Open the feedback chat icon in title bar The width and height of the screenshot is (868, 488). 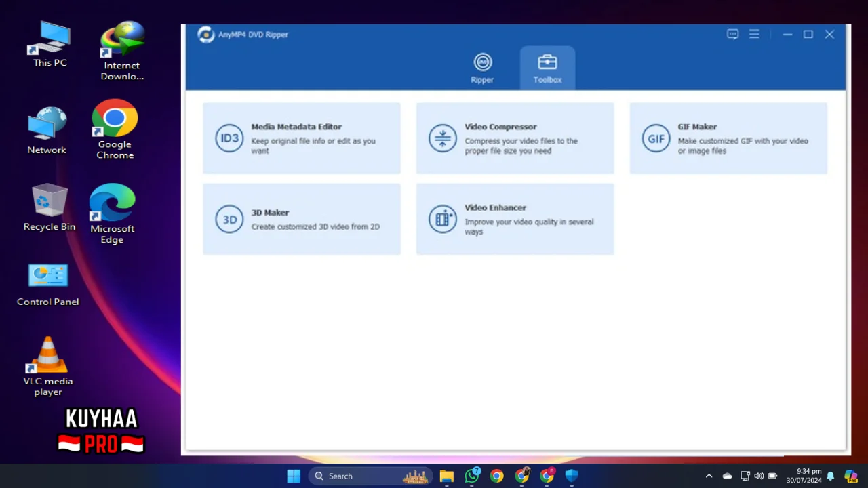click(x=732, y=34)
